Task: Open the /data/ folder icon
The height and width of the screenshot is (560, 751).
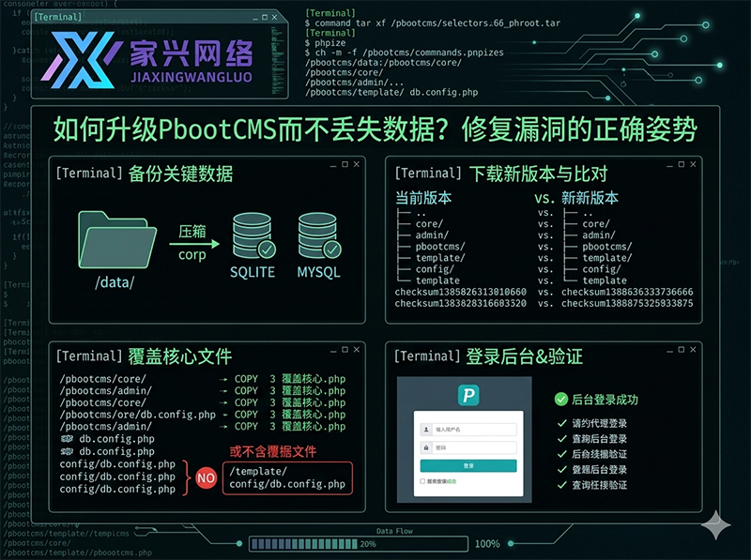Action: [116, 240]
